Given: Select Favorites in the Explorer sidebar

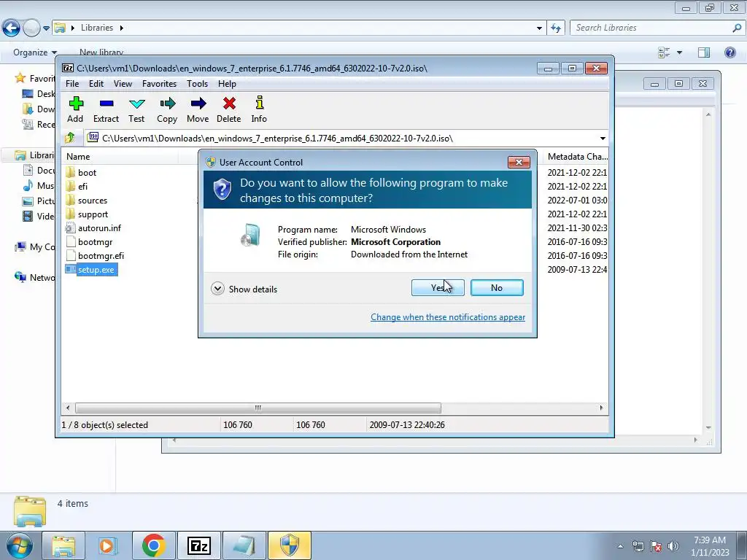Looking at the screenshot, I should 35,79.
